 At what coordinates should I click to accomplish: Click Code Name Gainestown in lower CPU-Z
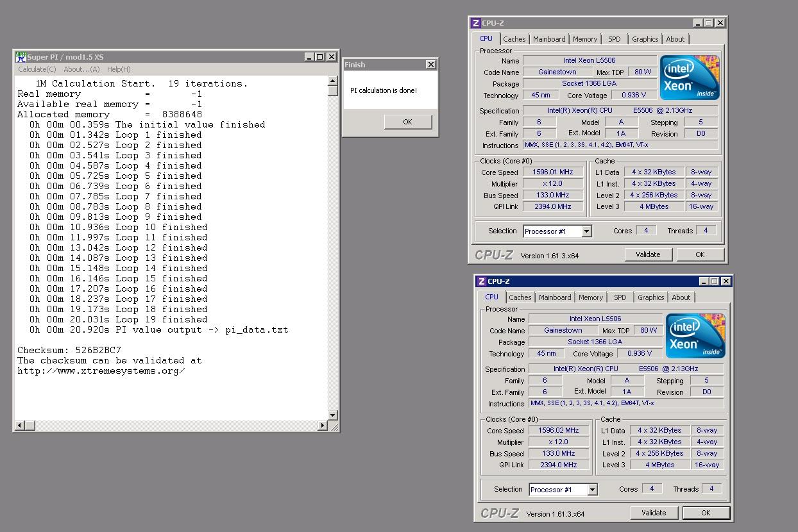point(563,330)
